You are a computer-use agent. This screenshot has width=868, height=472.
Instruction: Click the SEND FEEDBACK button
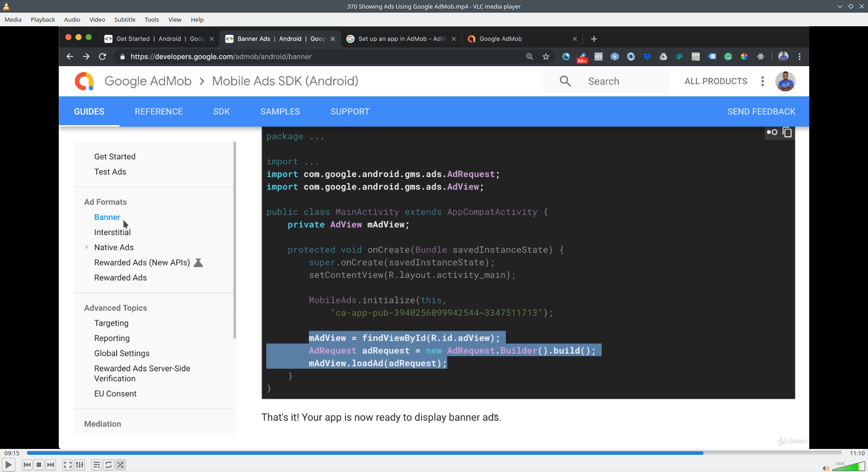(761, 112)
